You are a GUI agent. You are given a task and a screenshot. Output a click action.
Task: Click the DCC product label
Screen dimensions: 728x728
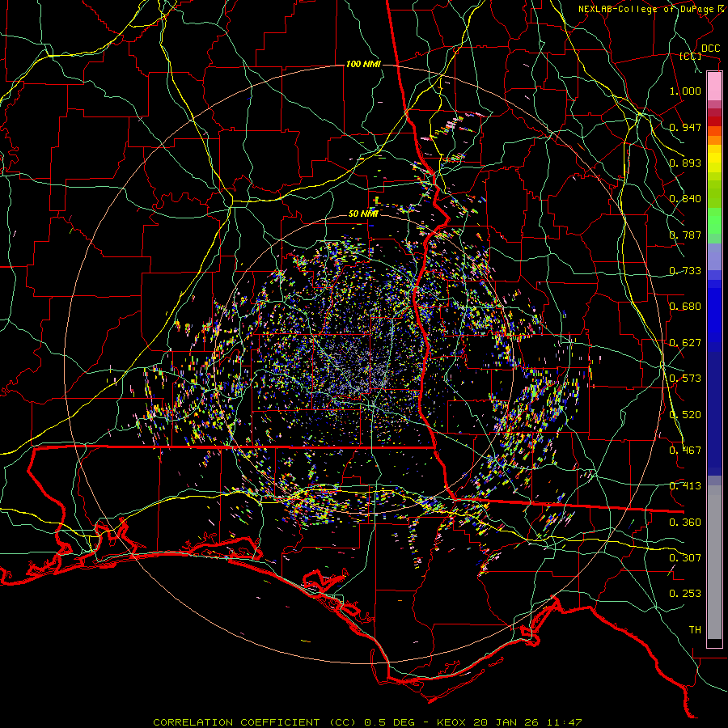[x=710, y=49]
